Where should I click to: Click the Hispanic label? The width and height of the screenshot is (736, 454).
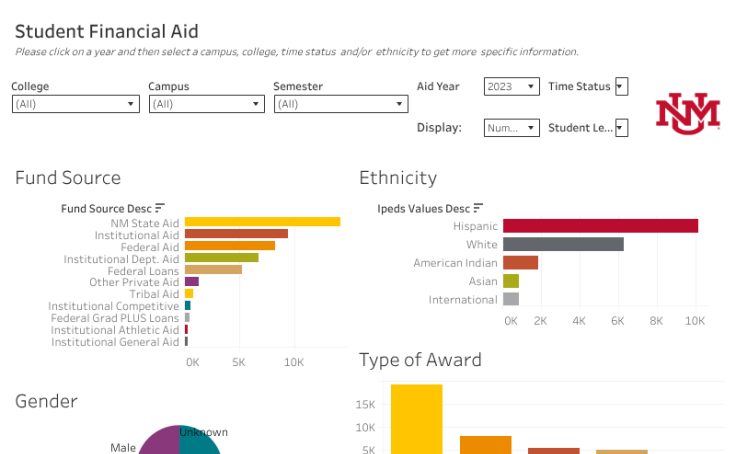pyautogui.click(x=475, y=226)
